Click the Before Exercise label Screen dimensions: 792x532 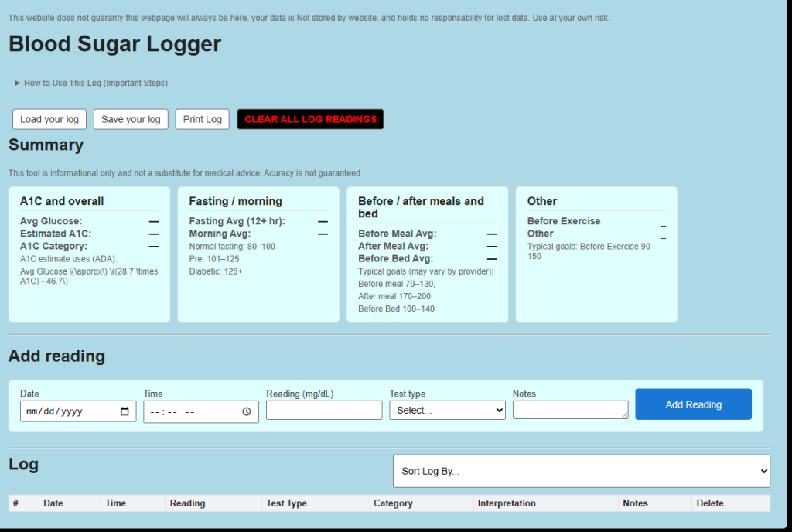(x=564, y=221)
